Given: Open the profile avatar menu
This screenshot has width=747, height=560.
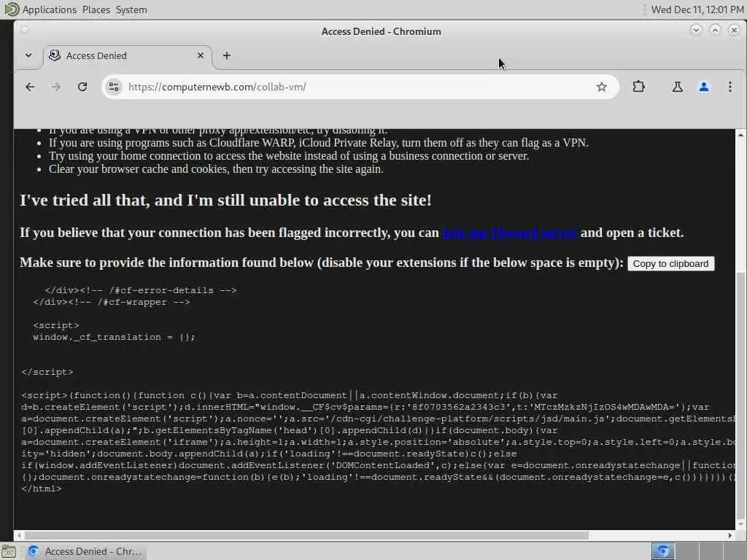Looking at the screenshot, I should 704,87.
